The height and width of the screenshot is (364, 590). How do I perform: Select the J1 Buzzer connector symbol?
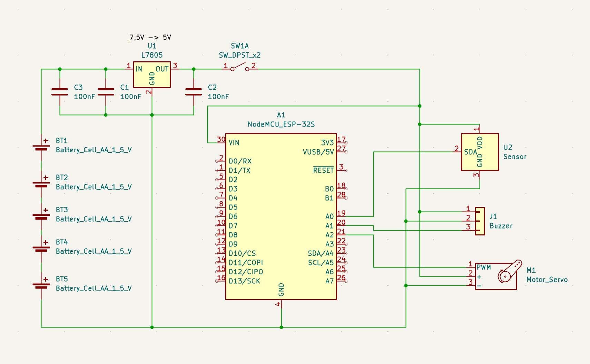coord(480,221)
